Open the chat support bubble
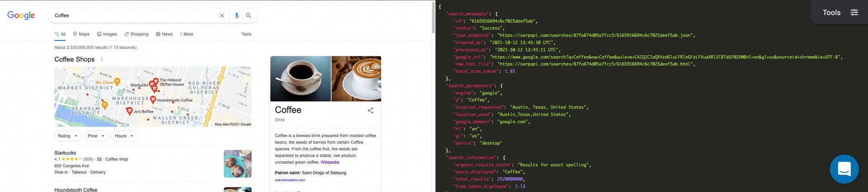The width and height of the screenshot is (868, 192). 844,169
